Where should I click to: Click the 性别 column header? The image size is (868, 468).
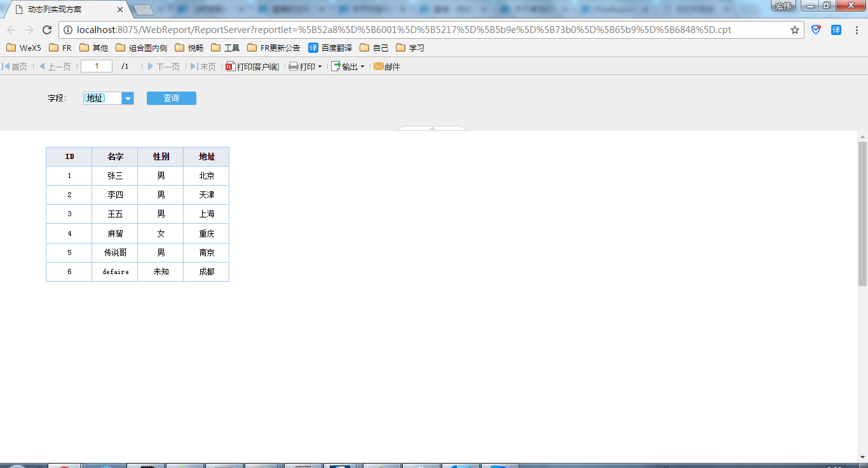tap(161, 156)
